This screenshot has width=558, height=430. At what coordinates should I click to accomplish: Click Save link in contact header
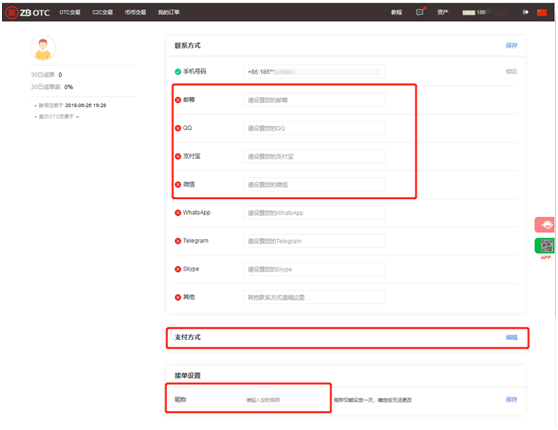[511, 45]
